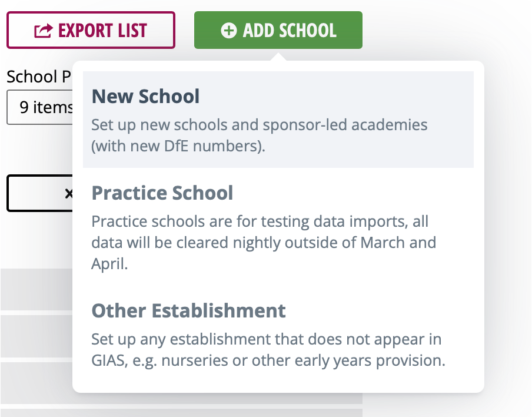Click the green ADD SCHOOL button label
The width and height of the screenshot is (532, 417).
[290, 31]
